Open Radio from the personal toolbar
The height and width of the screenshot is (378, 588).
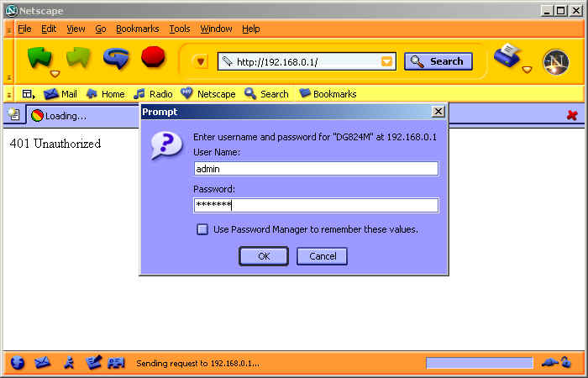pyautogui.click(x=154, y=94)
